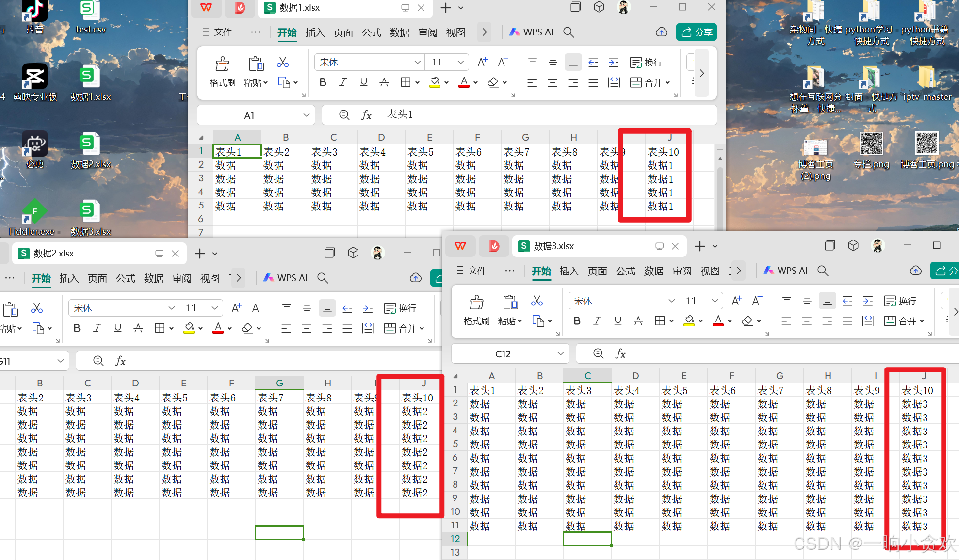The height and width of the screenshot is (560, 959).
Task: Switch to 公式 tab in 数据1.xlsx
Action: [x=371, y=32]
